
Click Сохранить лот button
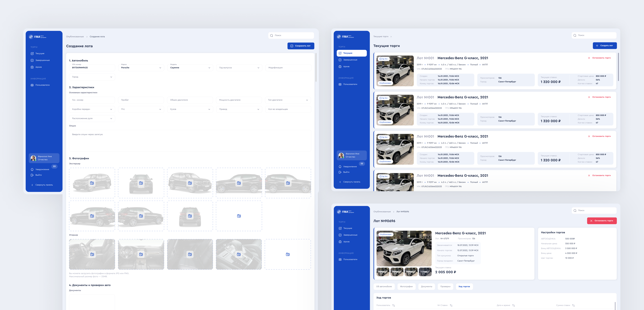click(301, 46)
